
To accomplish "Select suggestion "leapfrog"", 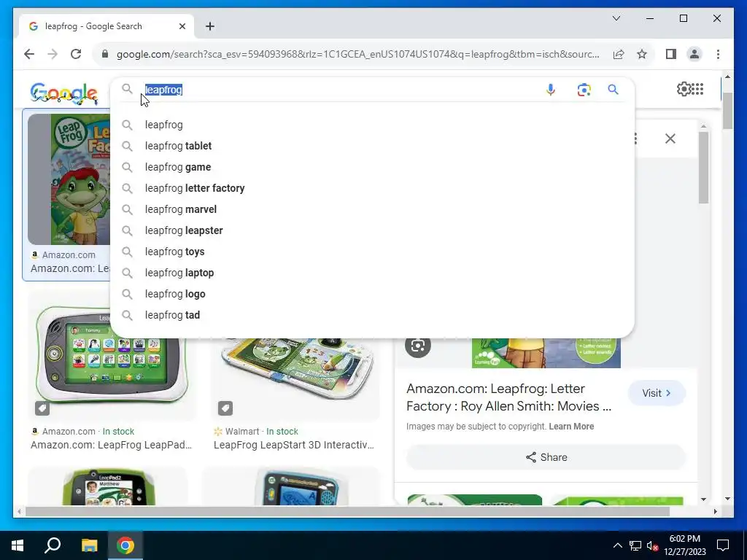I will click(x=372, y=125).
